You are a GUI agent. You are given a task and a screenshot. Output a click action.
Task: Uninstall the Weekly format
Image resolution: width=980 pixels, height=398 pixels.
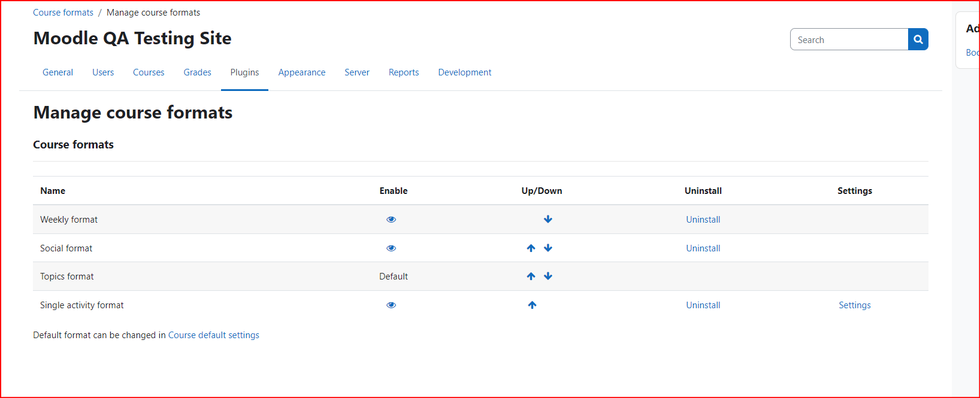pos(703,220)
